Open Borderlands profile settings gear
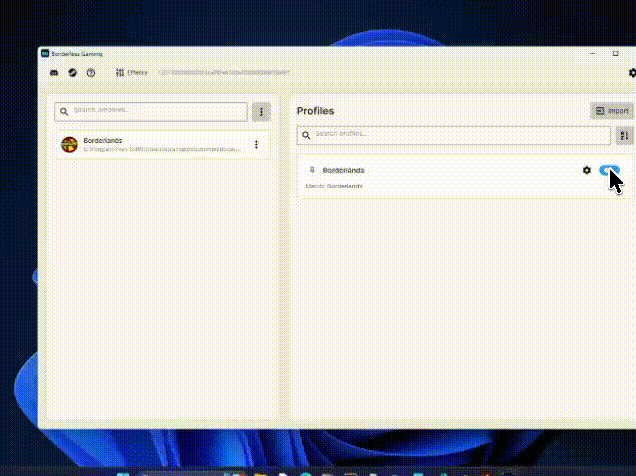This screenshot has height=476, width=636. [587, 170]
